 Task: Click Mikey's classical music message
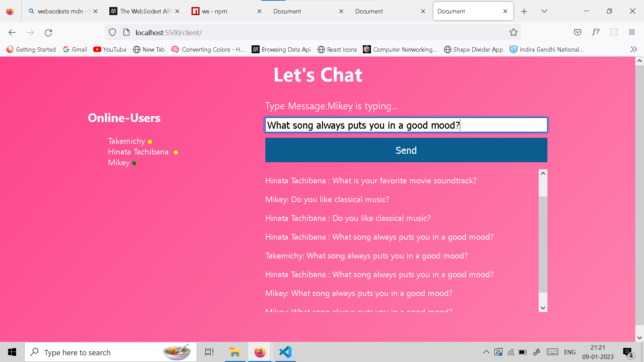pos(327,199)
